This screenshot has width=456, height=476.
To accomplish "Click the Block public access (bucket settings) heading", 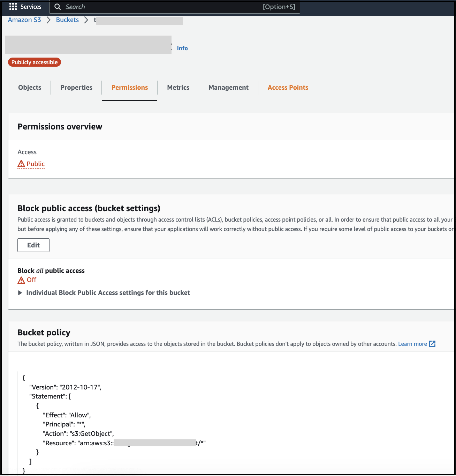I will [89, 208].
